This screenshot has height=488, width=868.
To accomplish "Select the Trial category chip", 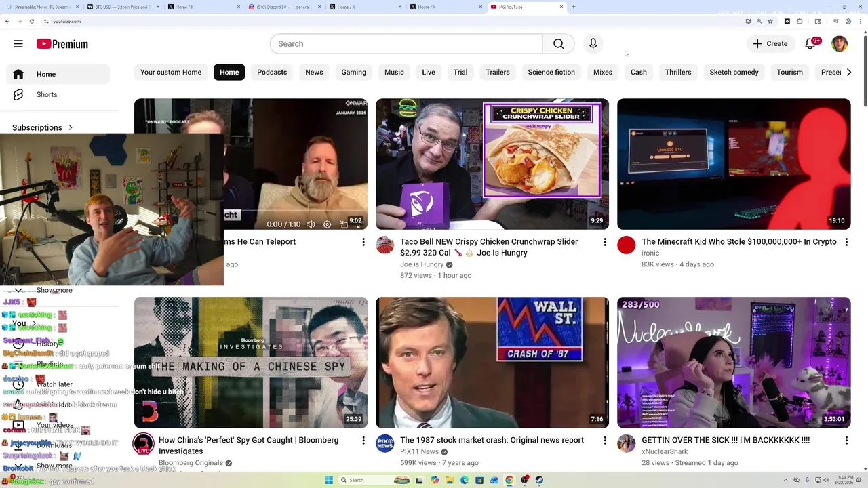I will (x=460, y=73).
